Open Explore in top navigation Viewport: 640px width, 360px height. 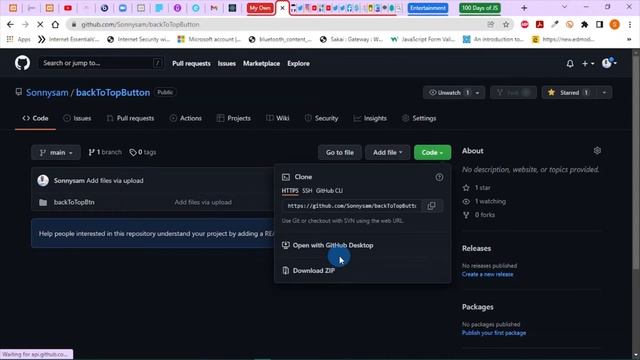tap(298, 63)
